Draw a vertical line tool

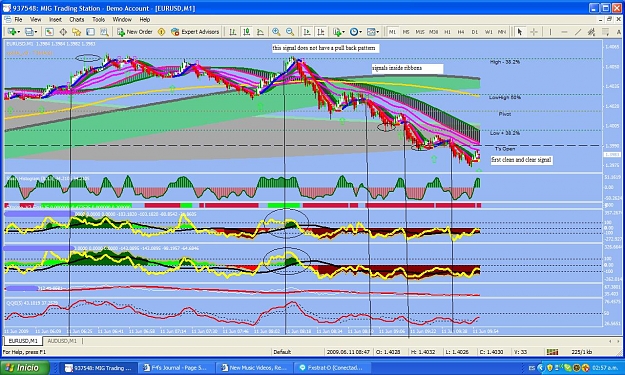550,32
